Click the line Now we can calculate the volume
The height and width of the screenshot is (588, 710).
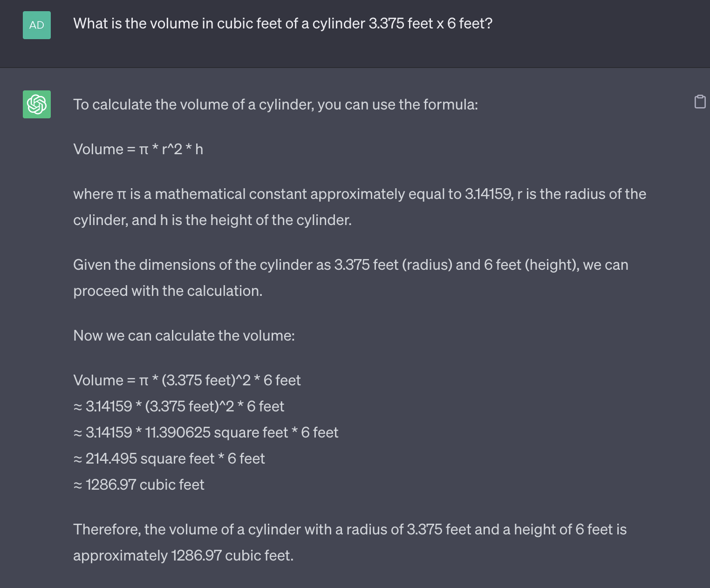tap(184, 335)
